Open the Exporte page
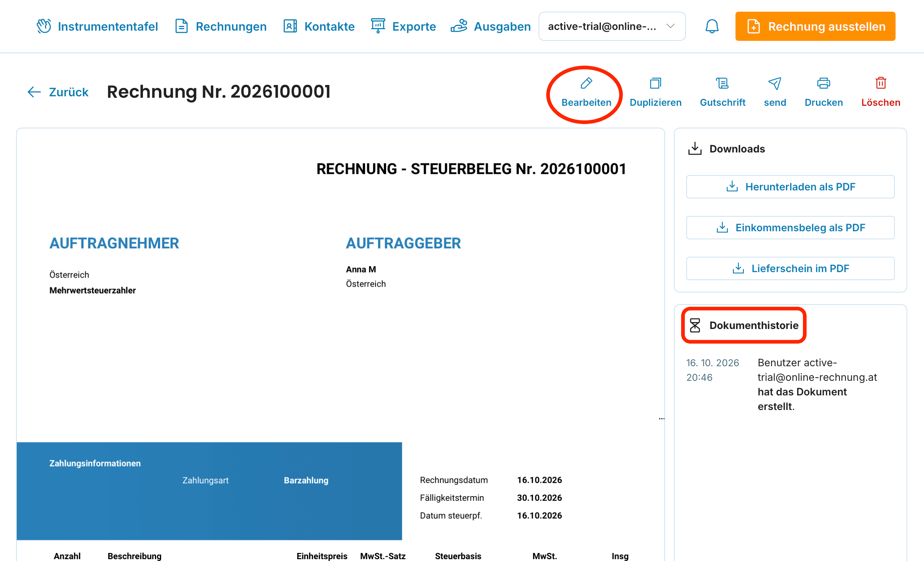The height and width of the screenshot is (561, 924). [x=403, y=26]
